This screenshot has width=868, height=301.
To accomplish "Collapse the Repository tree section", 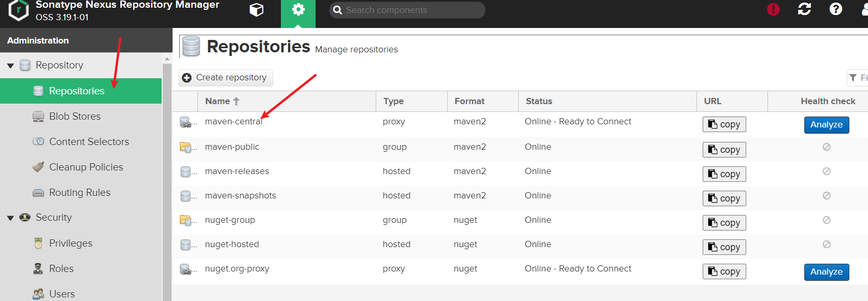I will click(x=10, y=66).
